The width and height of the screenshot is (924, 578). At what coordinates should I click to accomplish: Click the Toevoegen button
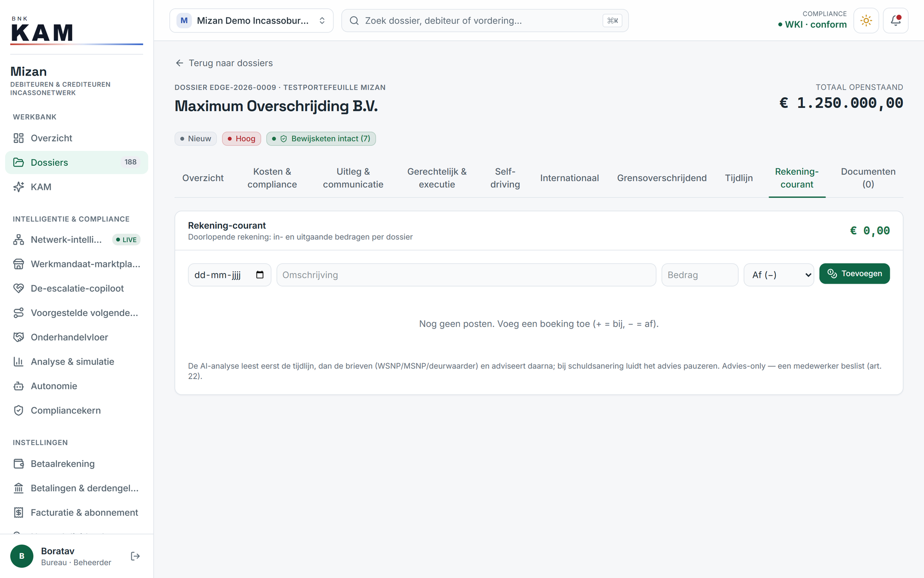(854, 274)
